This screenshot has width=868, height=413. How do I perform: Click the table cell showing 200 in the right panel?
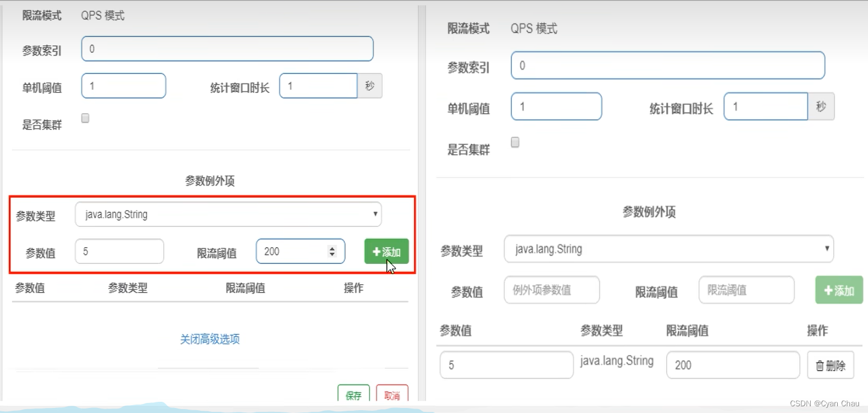pos(732,365)
